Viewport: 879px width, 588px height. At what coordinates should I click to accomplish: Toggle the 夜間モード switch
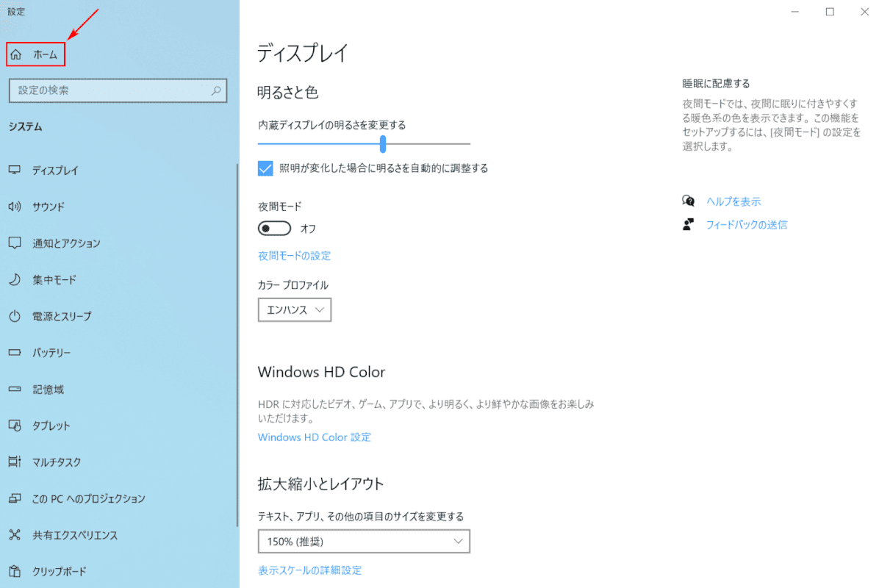pos(274,228)
